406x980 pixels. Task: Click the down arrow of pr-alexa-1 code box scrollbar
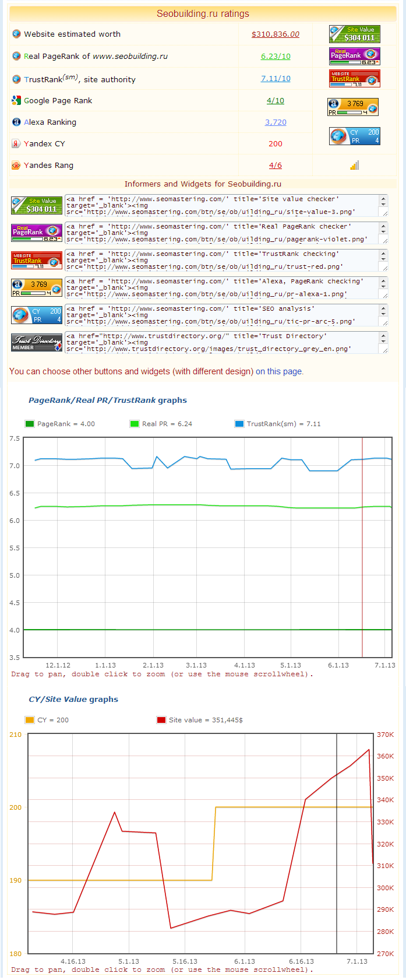tap(383, 287)
